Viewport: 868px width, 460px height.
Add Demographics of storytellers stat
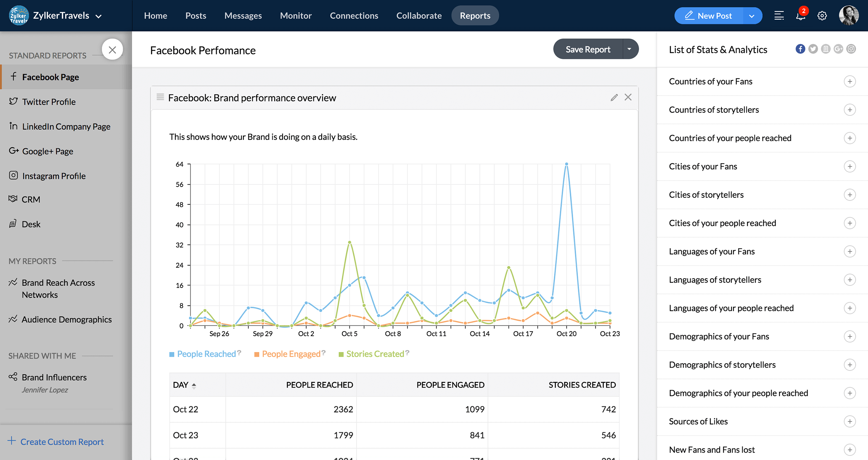tap(849, 365)
